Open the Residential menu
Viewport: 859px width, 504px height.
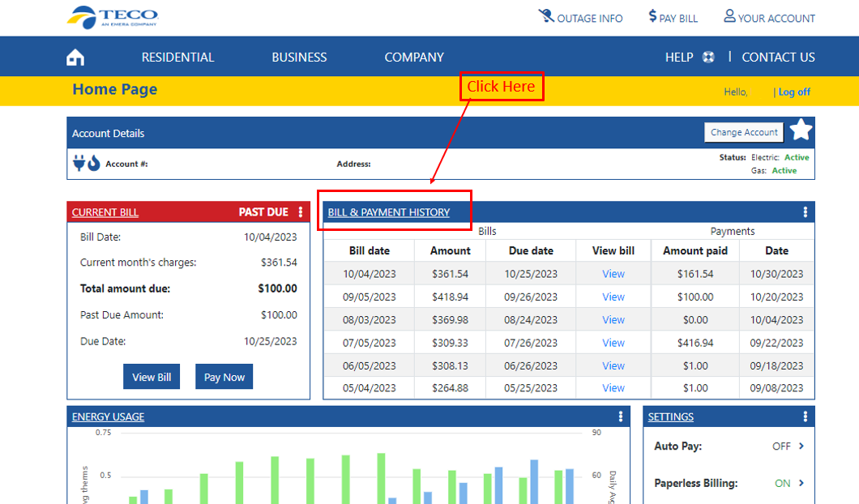pyautogui.click(x=177, y=58)
